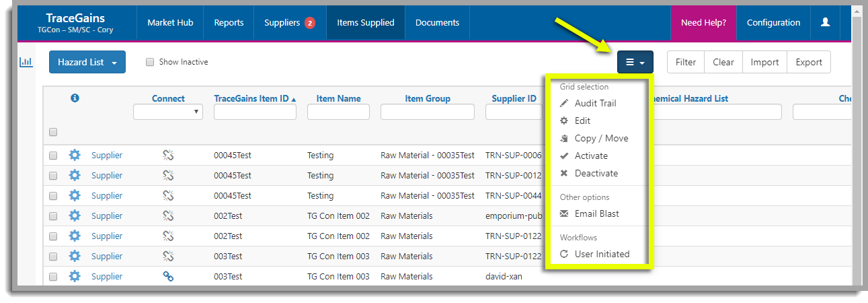Open the Documents tab
Image resolution: width=868 pixels, height=303 pixels.
point(437,22)
